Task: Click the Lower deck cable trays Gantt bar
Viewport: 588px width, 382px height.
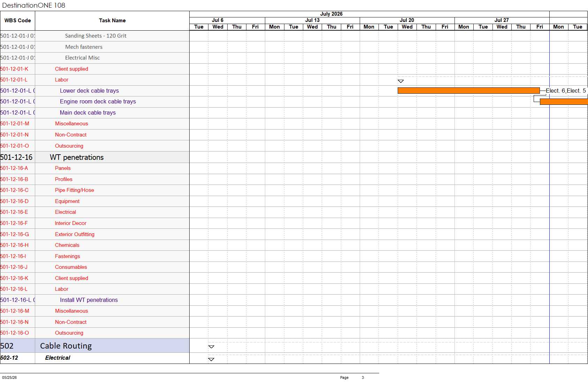Action: (x=468, y=91)
